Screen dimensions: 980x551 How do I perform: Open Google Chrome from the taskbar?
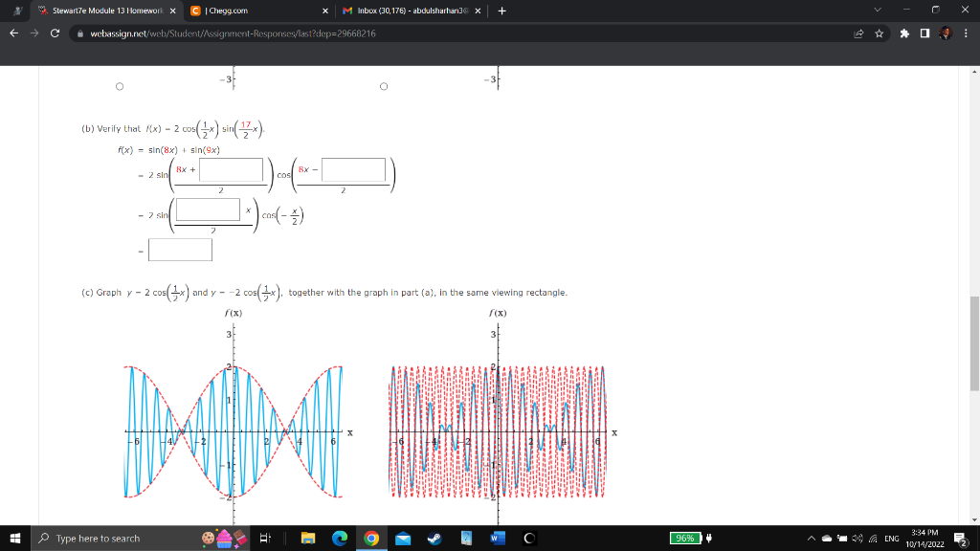(371, 538)
